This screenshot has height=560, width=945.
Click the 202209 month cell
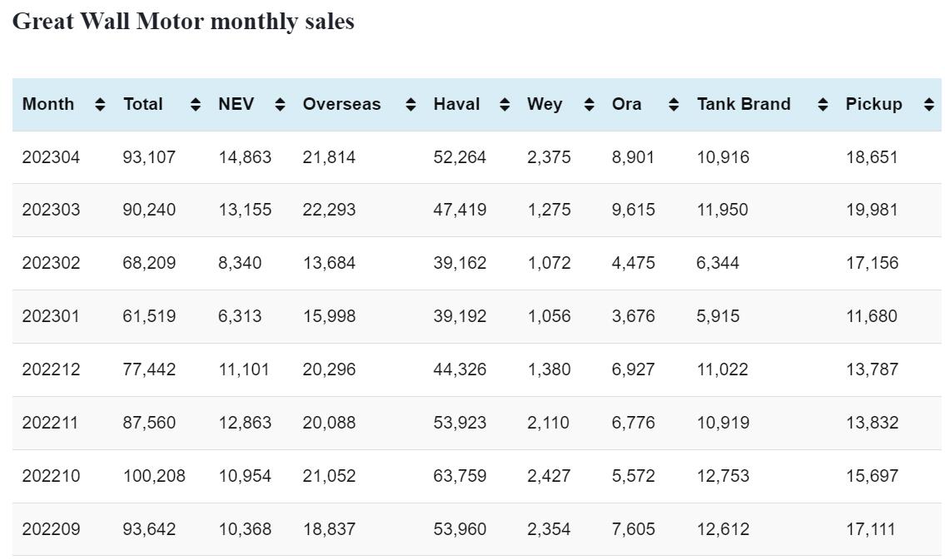click(52, 529)
